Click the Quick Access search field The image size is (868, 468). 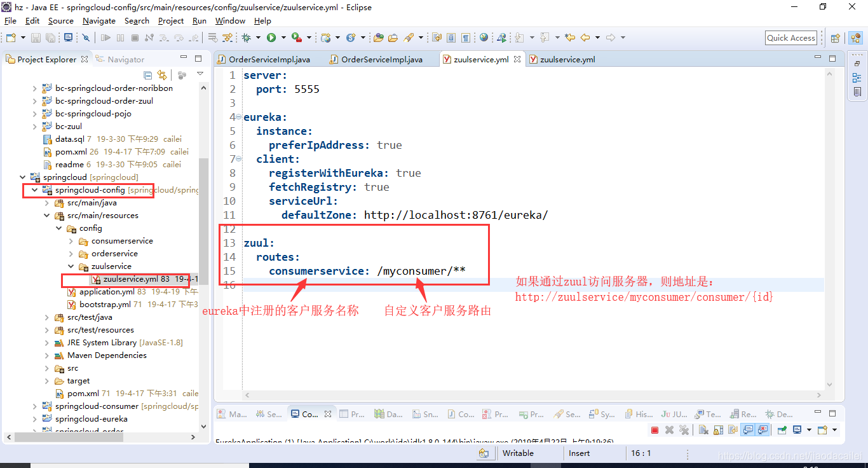(x=791, y=38)
